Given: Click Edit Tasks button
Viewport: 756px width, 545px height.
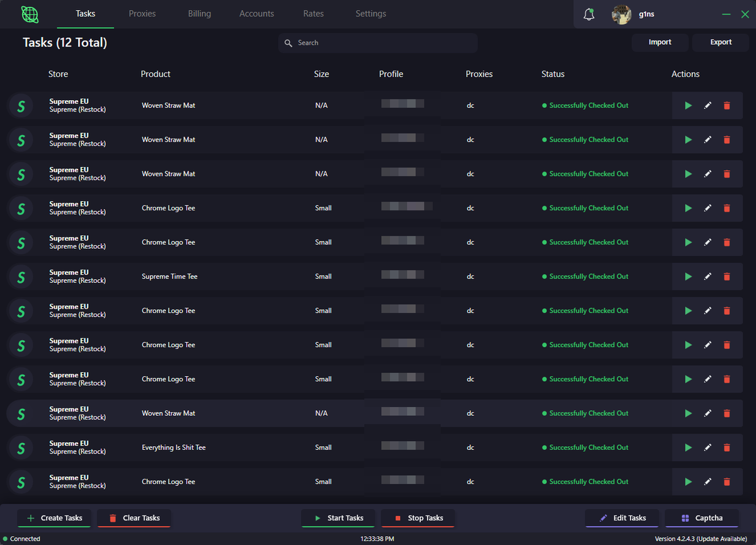Looking at the screenshot, I should pos(622,518).
